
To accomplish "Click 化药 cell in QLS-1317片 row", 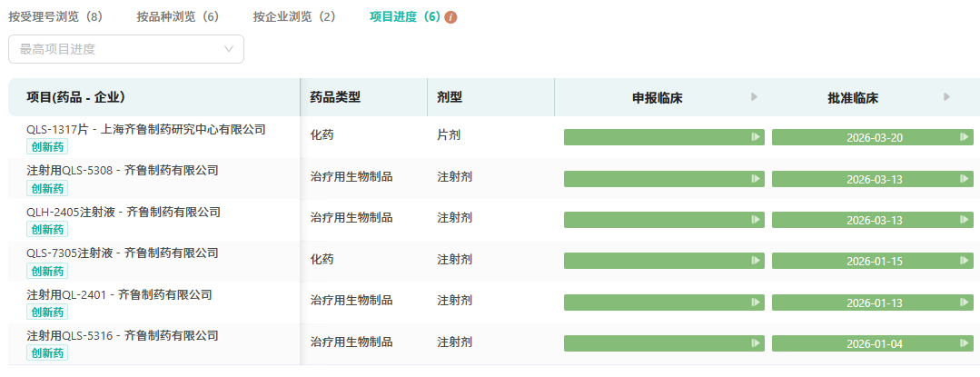I will tap(322, 134).
